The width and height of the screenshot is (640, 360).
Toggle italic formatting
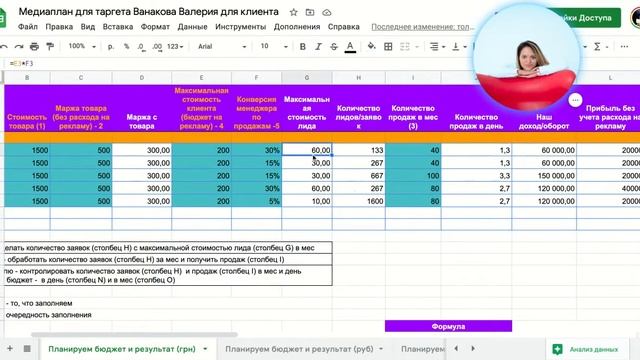(x=318, y=47)
